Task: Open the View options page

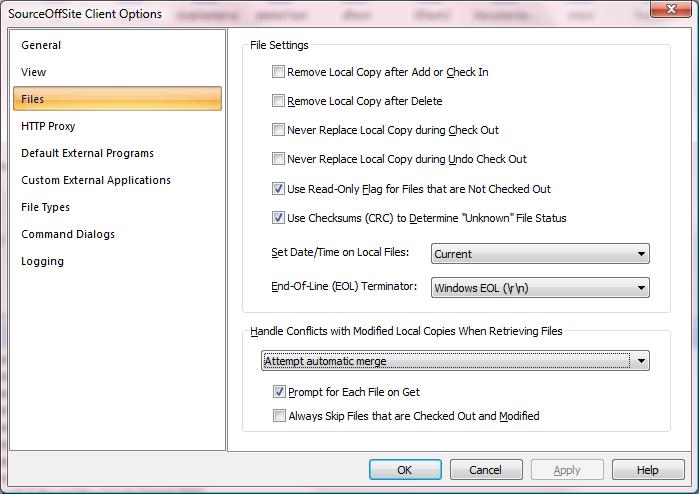Action: click(x=34, y=72)
